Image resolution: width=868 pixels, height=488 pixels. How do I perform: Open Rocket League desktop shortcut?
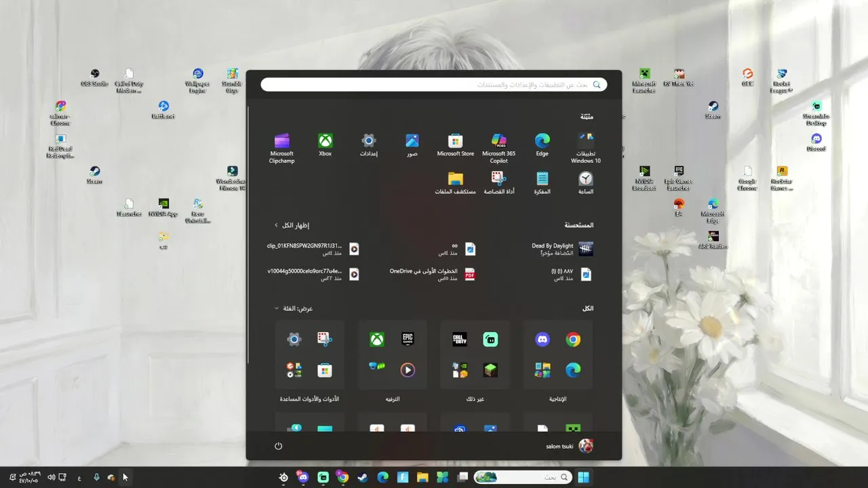tap(781, 81)
